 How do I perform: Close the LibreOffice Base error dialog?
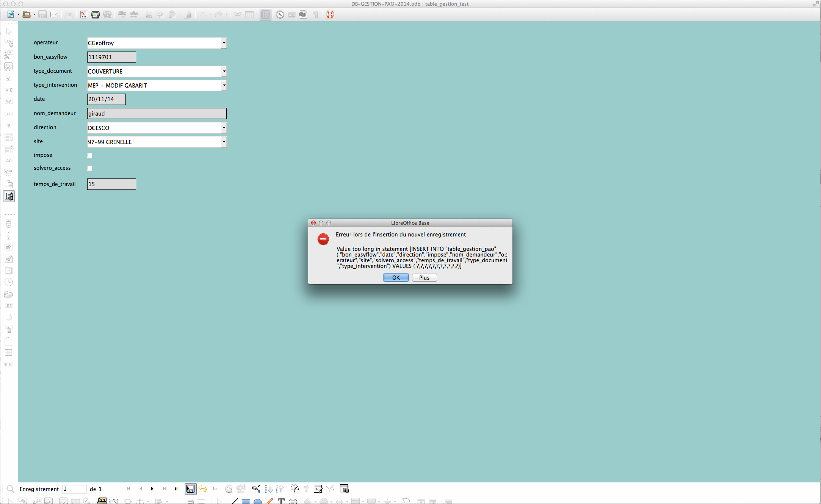click(313, 223)
